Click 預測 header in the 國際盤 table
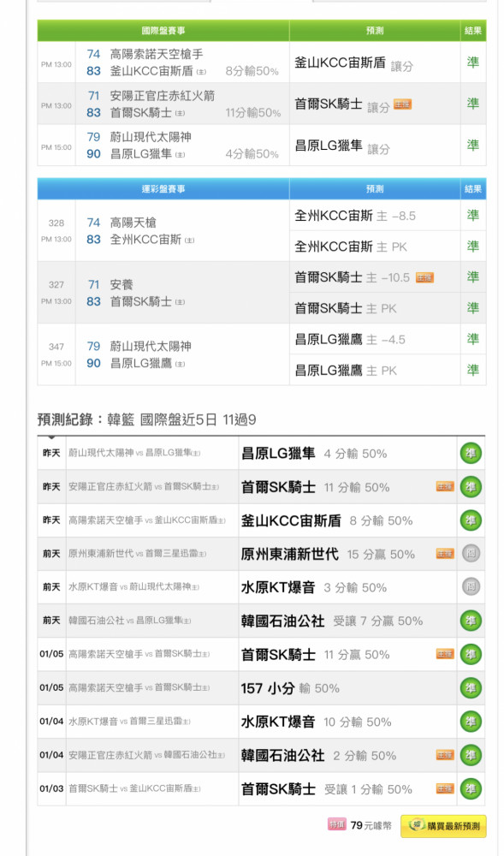Viewport: 504px width, 856px height. pos(375,31)
